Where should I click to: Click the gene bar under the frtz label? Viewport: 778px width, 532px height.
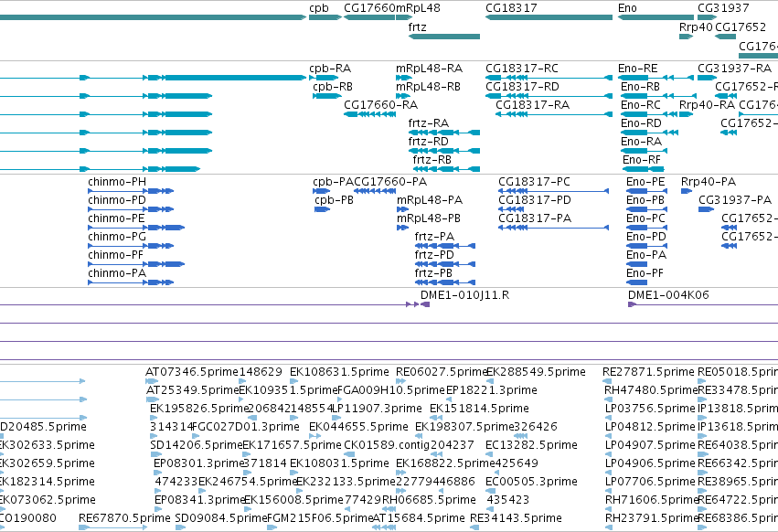(x=444, y=37)
